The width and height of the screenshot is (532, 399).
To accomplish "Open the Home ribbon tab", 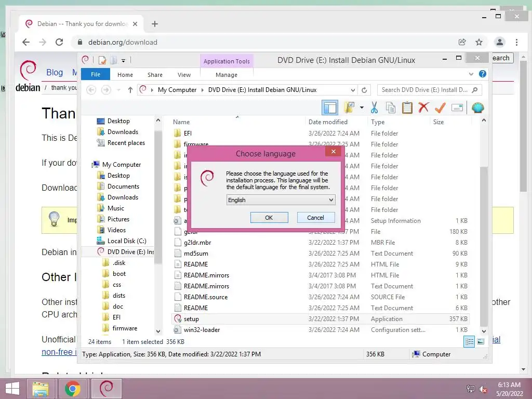I will tap(125, 75).
